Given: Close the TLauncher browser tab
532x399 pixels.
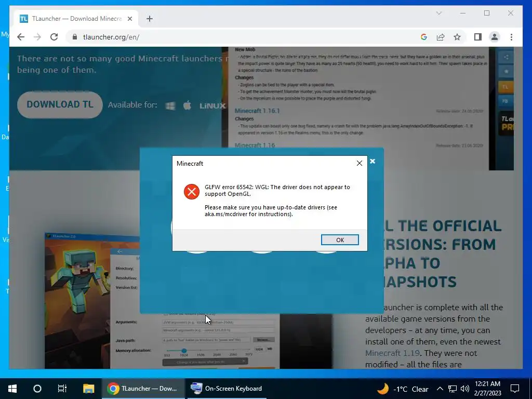Looking at the screenshot, I should tap(129, 19).
